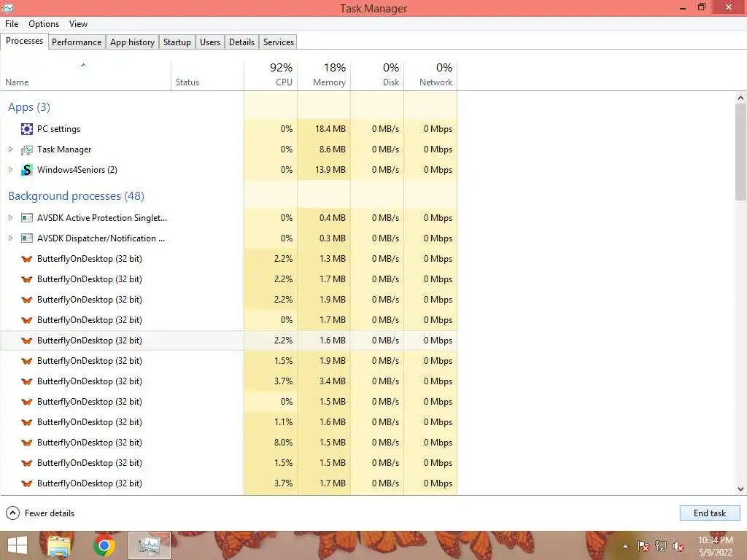Click the Fewer details arrow icon
The height and width of the screenshot is (560, 747).
(x=12, y=513)
